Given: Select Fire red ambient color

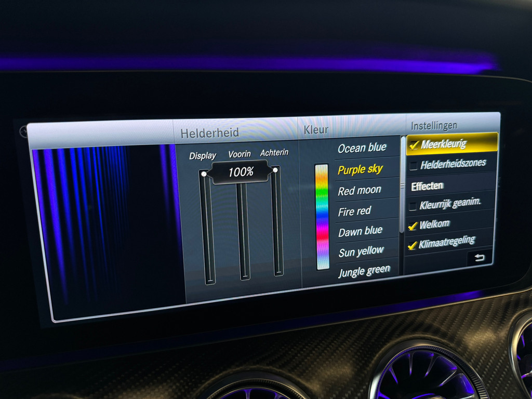Looking at the screenshot, I should pyautogui.click(x=355, y=211).
